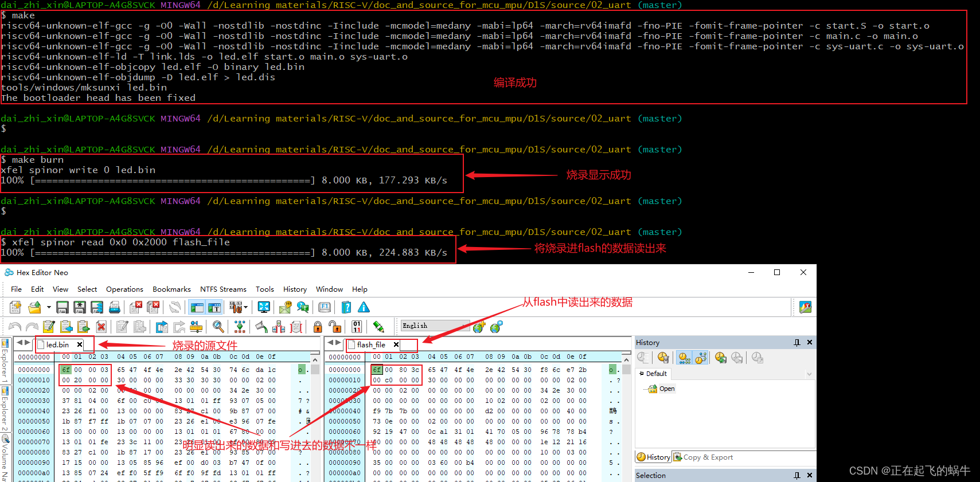Expand the Open file dropdown arrow
Image resolution: width=980 pixels, height=482 pixels.
[49, 307]
